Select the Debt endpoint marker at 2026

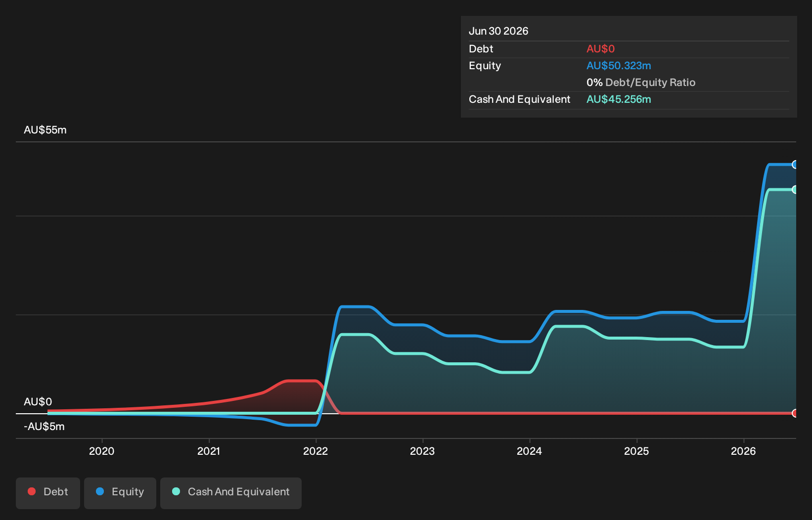795,413
